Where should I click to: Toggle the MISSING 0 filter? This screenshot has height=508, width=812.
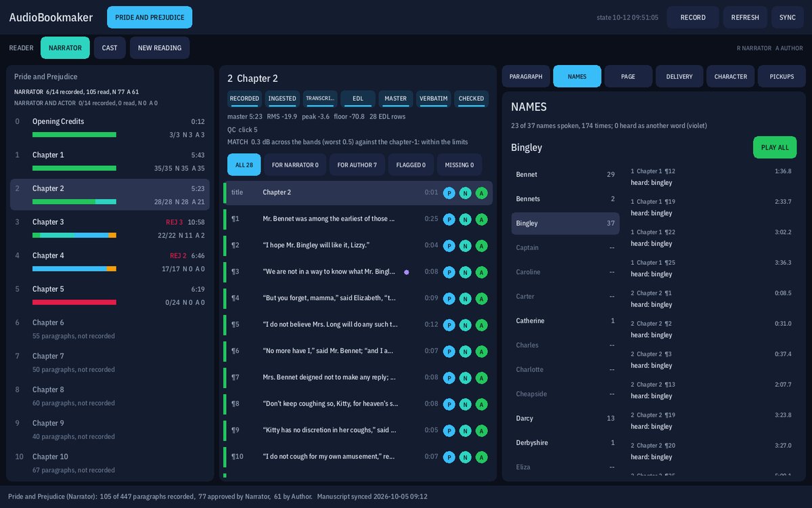(459, 165)
